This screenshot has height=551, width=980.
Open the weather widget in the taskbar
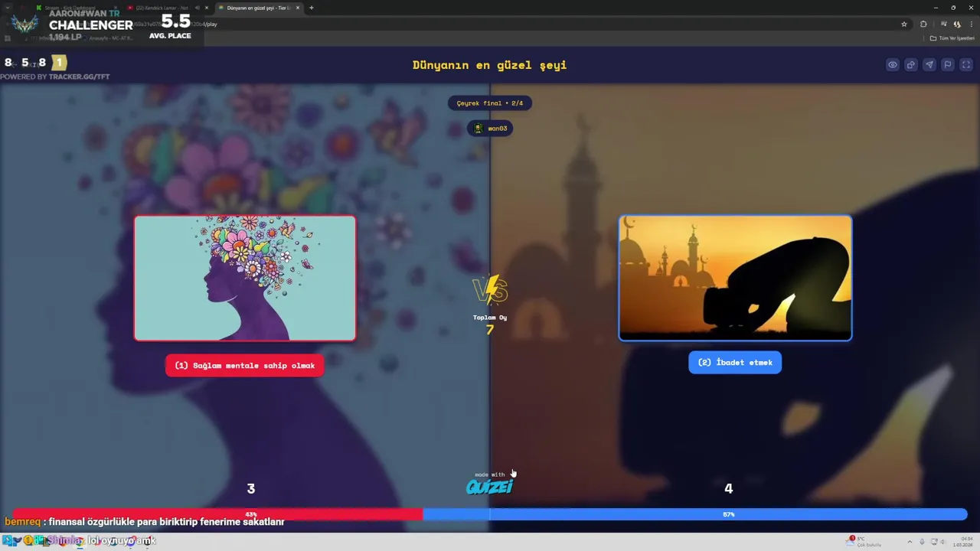click(x=865, y=541)
